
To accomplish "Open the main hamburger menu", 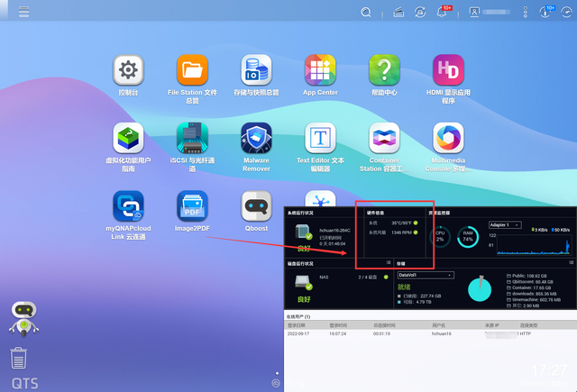I will (x=24, y=12).
